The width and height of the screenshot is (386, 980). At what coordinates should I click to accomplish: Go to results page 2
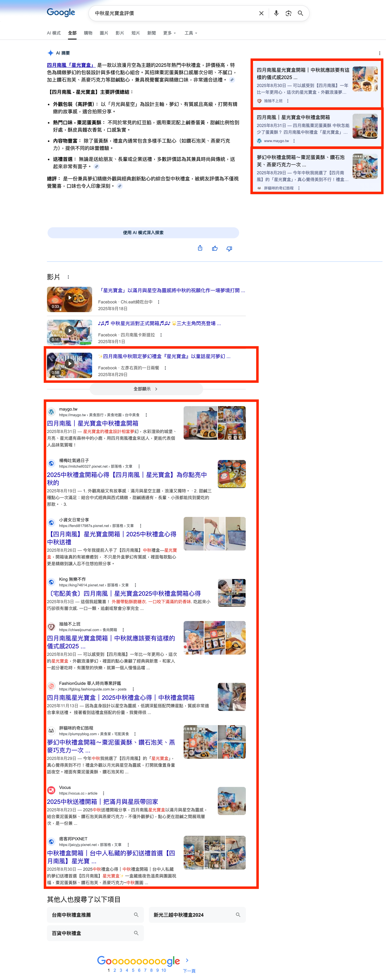point(115,970)
